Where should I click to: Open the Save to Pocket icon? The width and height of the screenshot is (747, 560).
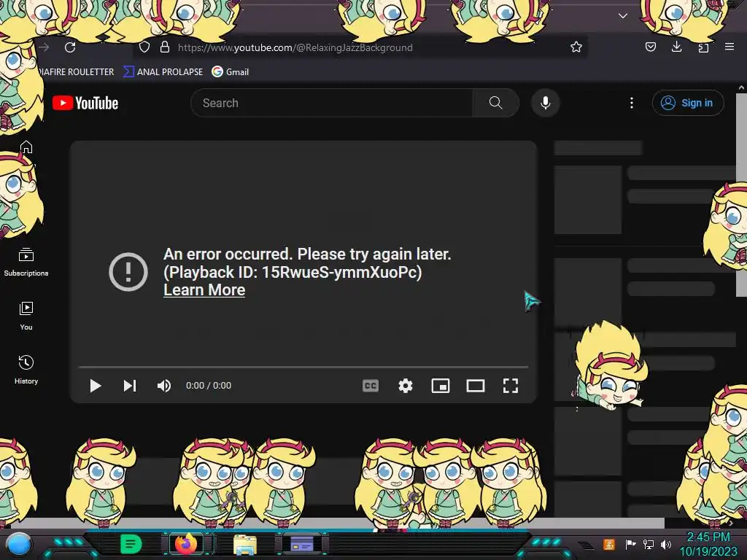click(651, 47)
